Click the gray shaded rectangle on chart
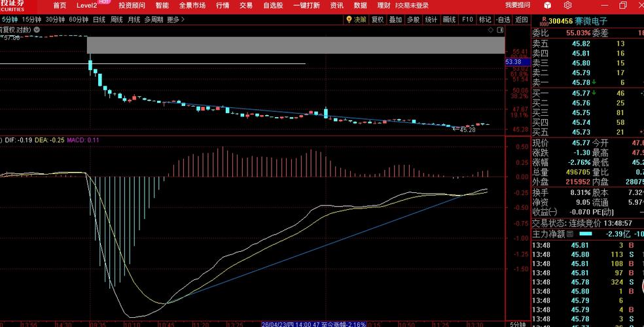Image resolution: width=644 pixels, height=327 pixels. click(296, 45)
